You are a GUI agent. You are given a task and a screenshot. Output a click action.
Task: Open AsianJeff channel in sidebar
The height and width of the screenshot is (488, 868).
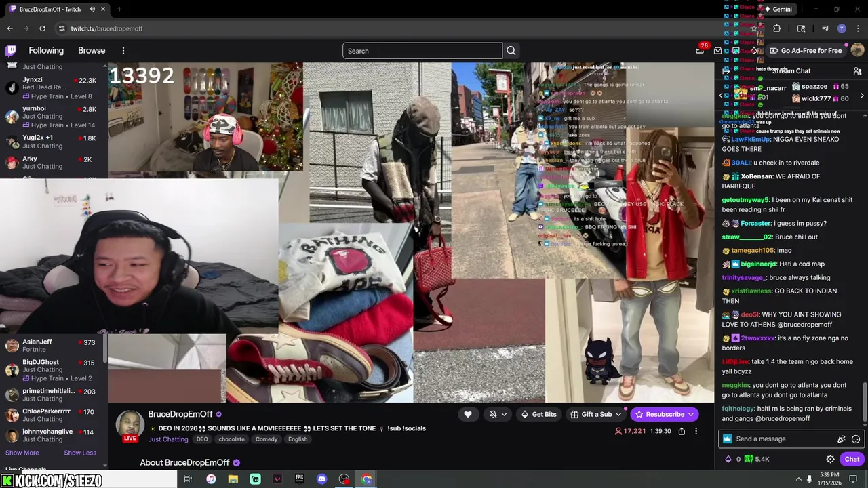54,346
